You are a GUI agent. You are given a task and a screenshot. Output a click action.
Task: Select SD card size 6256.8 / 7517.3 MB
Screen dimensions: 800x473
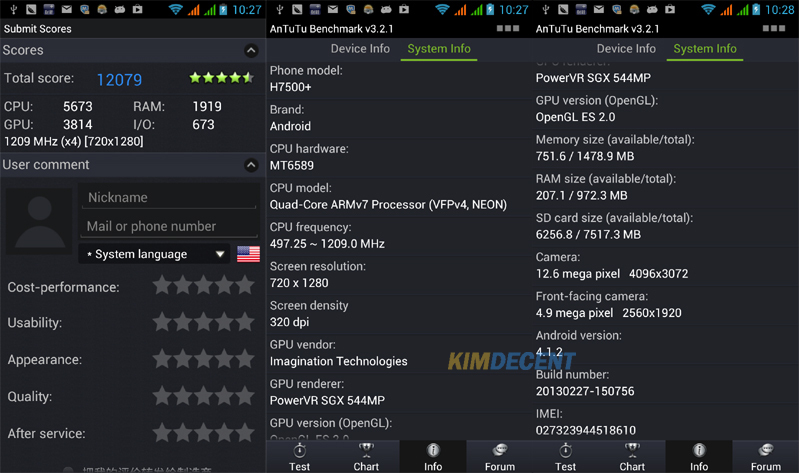coord(588,235)
